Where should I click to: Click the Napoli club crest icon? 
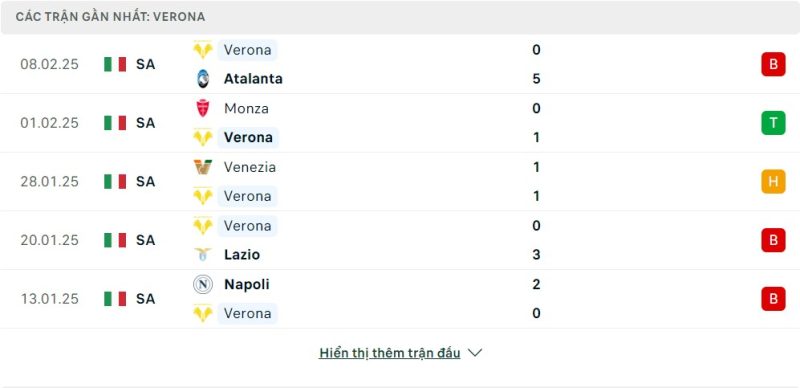(x=203, y=284)
